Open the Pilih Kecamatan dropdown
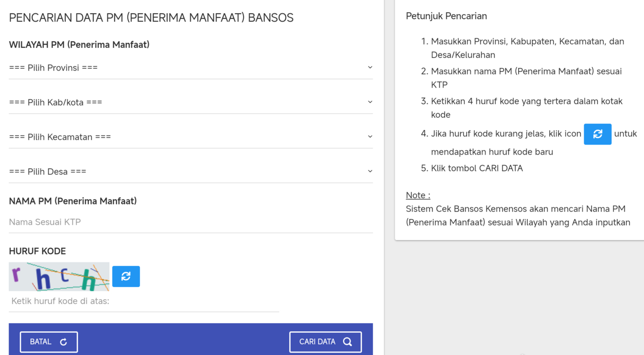Image resolution: width=644 pixels, height=355 pixels. click(x=191, y=137)
